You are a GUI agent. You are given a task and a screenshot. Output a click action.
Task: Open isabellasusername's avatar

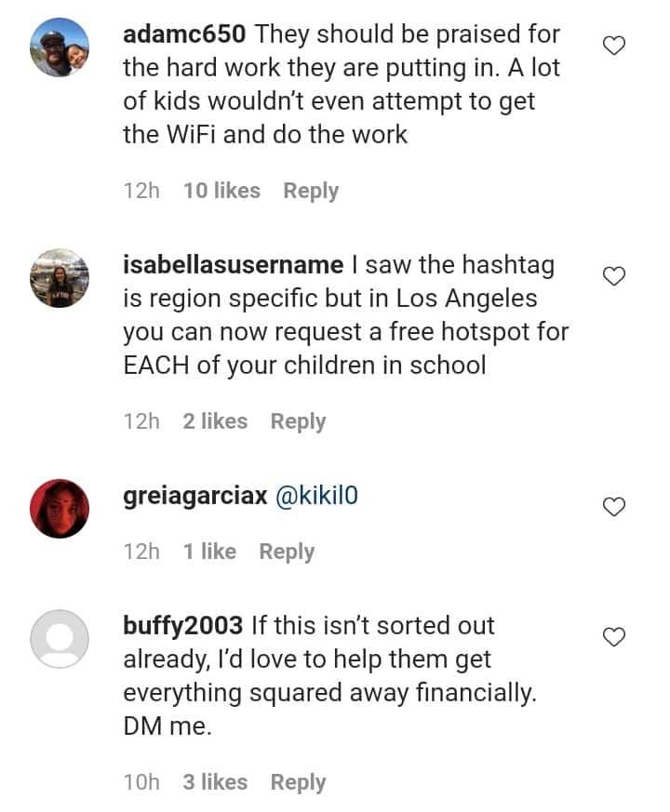coord(60,277)
